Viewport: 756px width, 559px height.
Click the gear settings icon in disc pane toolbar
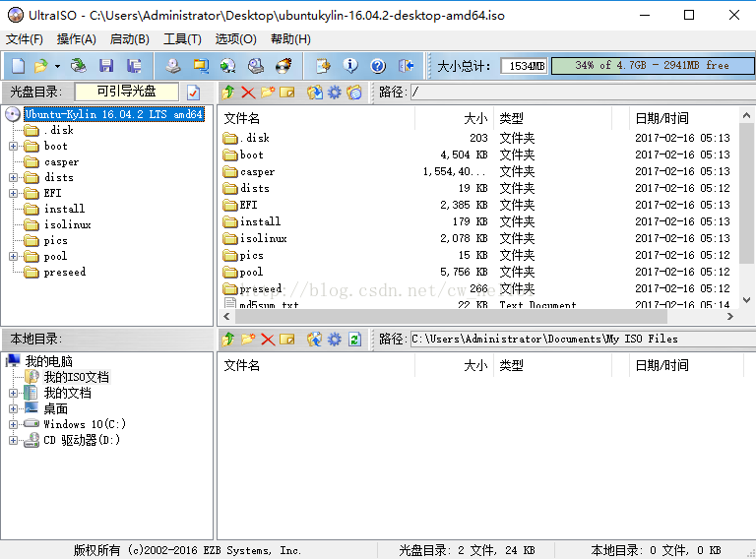334,93
